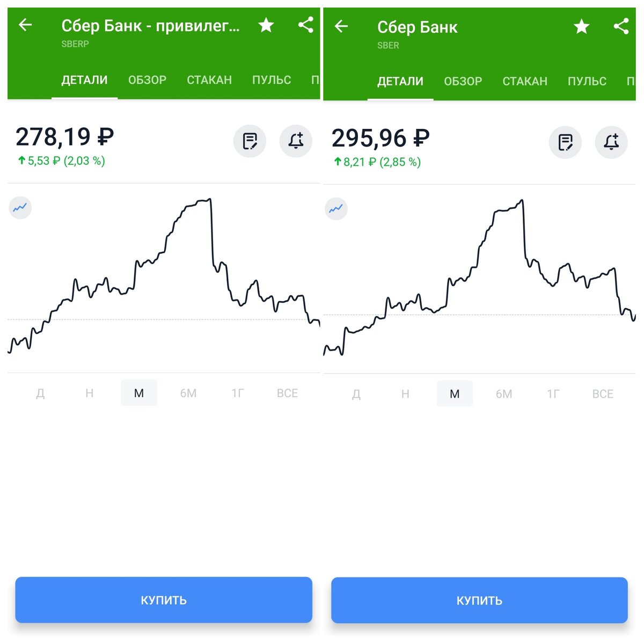Toggle chart type icon on SBERP chart
This screenshot has height=644, width=644.
point(20,208)
